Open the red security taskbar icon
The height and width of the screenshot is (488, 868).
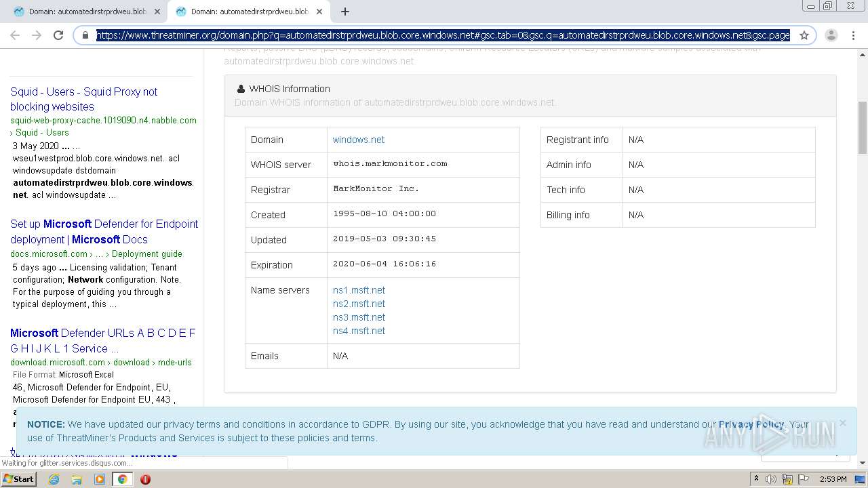tap(145, 479)
